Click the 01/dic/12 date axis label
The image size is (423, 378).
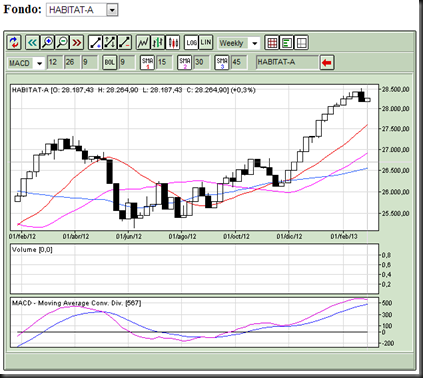pyautogui.click(x=289, y=236)
